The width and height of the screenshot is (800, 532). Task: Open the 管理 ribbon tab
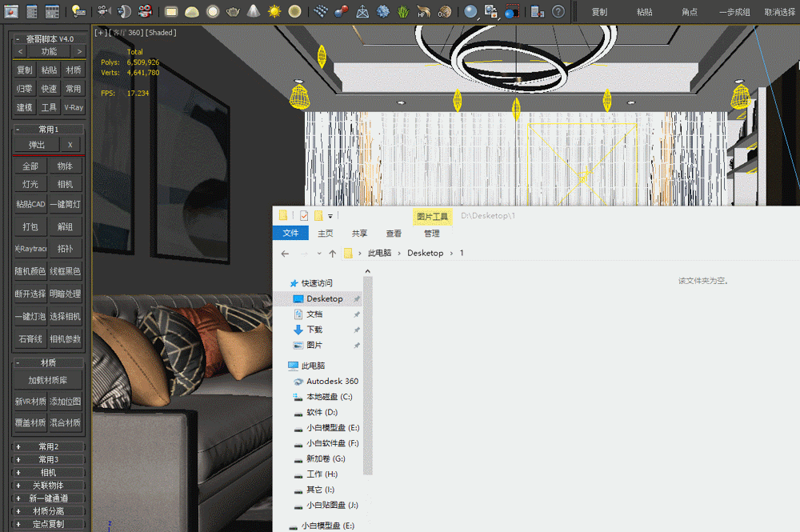pyautogui.click(x=432, y=233)
